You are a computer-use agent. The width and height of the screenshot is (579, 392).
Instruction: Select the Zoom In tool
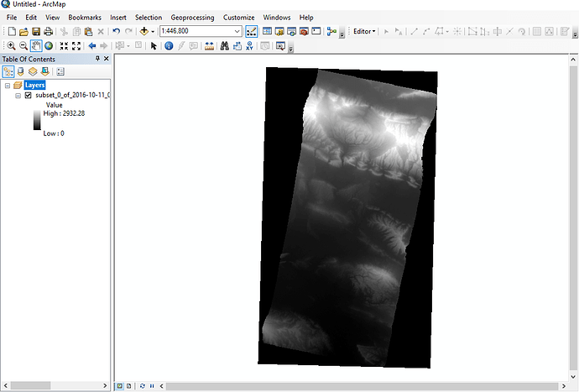click(x=11, y=46)
